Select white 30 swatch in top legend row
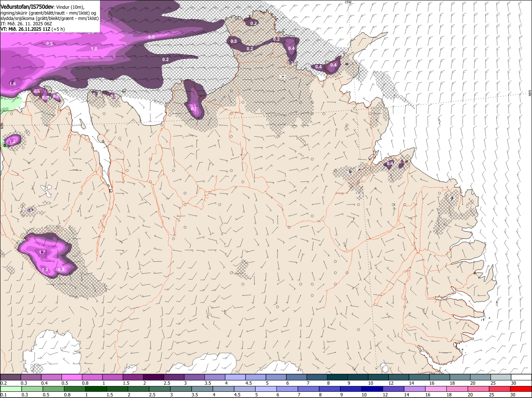The width and height of the screenshot is (532, 398). click(x=521, y=377)
